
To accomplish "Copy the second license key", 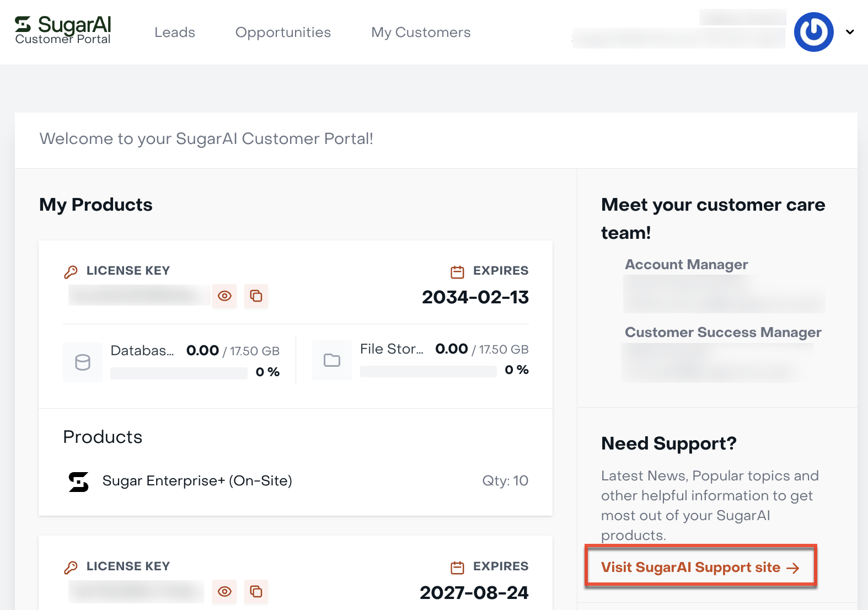I will point(256,592).
